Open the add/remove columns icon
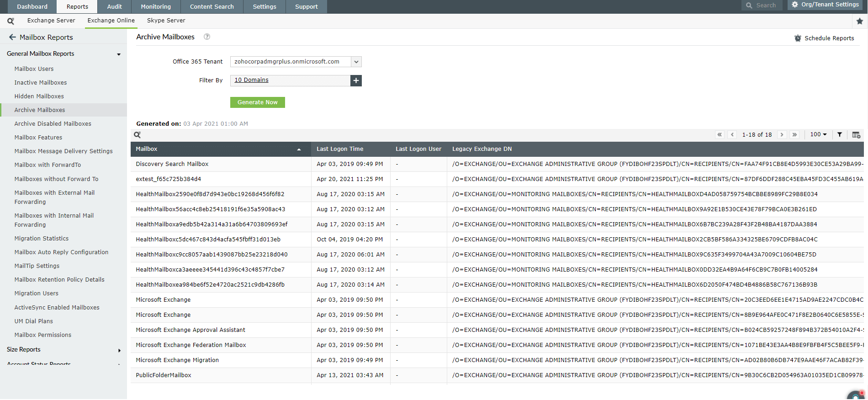The image size is (868, 400). coord(856,135)
